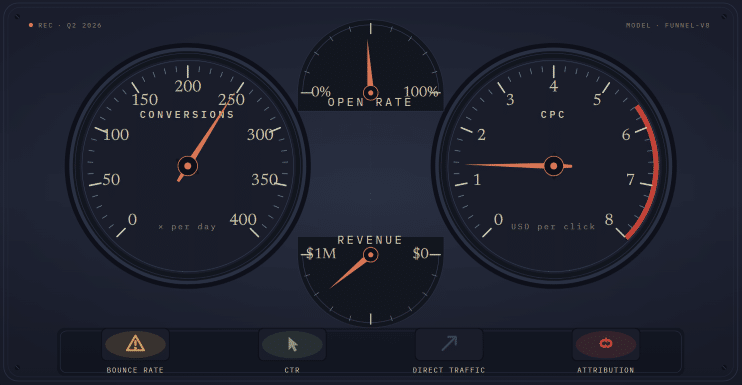This screenshot has height=385, width=742.
Task: Click the "× per day" units text
Action: [187, 227]
